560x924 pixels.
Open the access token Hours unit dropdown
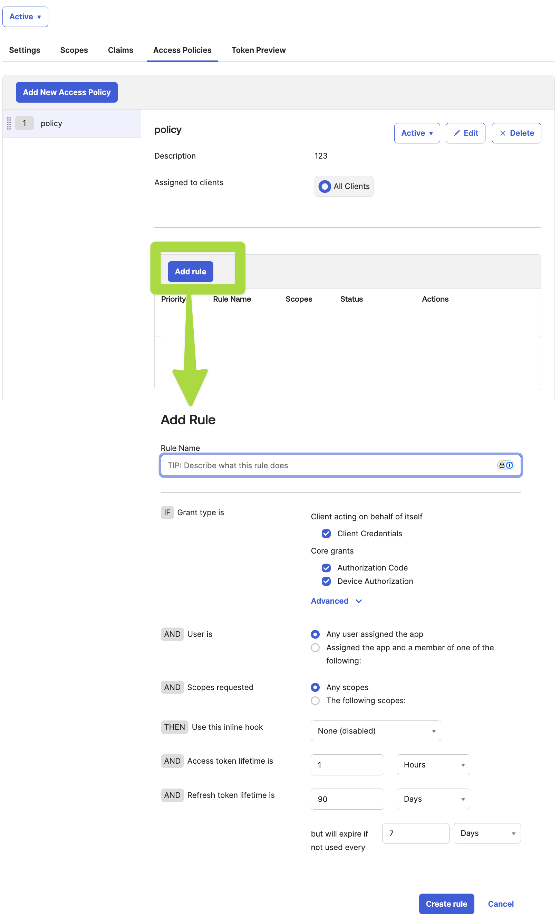coord(433,765)
